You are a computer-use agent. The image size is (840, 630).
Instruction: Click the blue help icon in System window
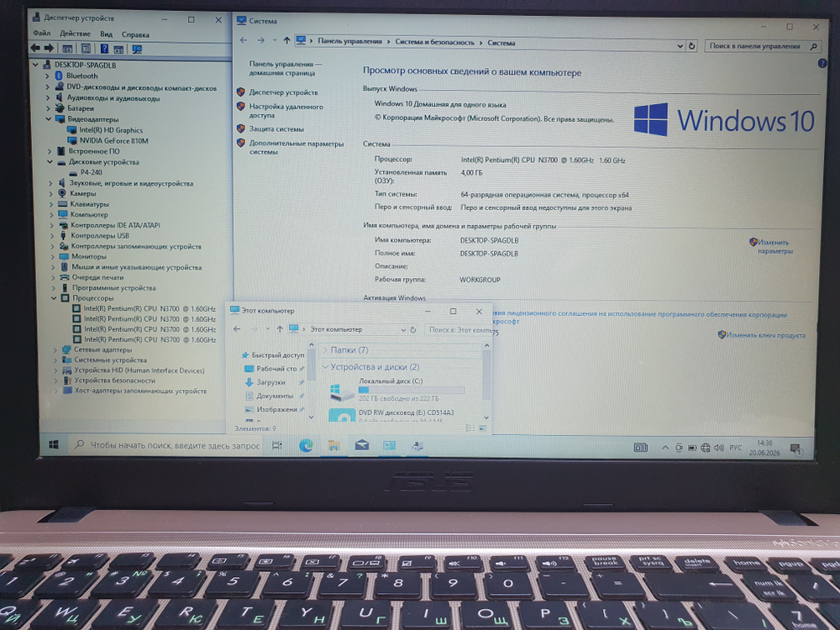[x=822, y=63]
